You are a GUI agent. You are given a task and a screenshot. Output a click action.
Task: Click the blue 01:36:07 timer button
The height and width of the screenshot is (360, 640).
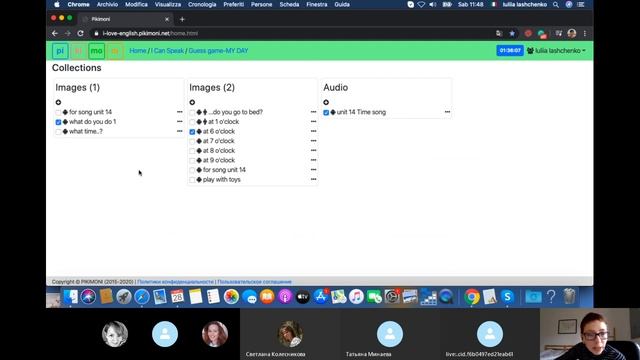click(510, 51)
